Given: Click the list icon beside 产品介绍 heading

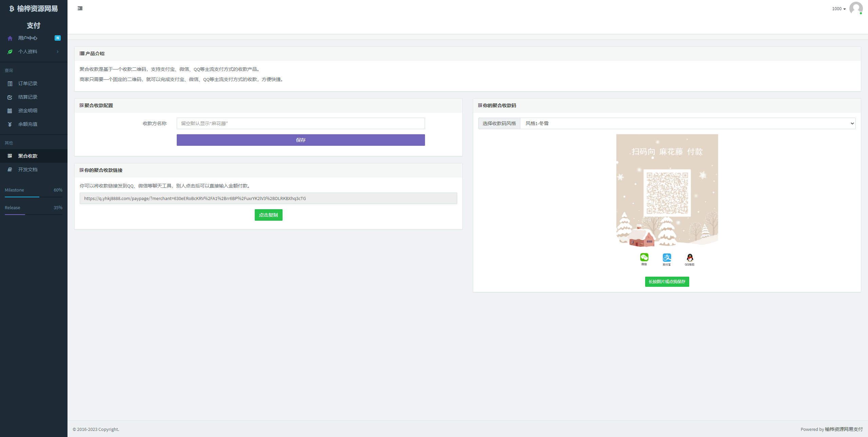Looking at the screenshot, I should (82, 54).
